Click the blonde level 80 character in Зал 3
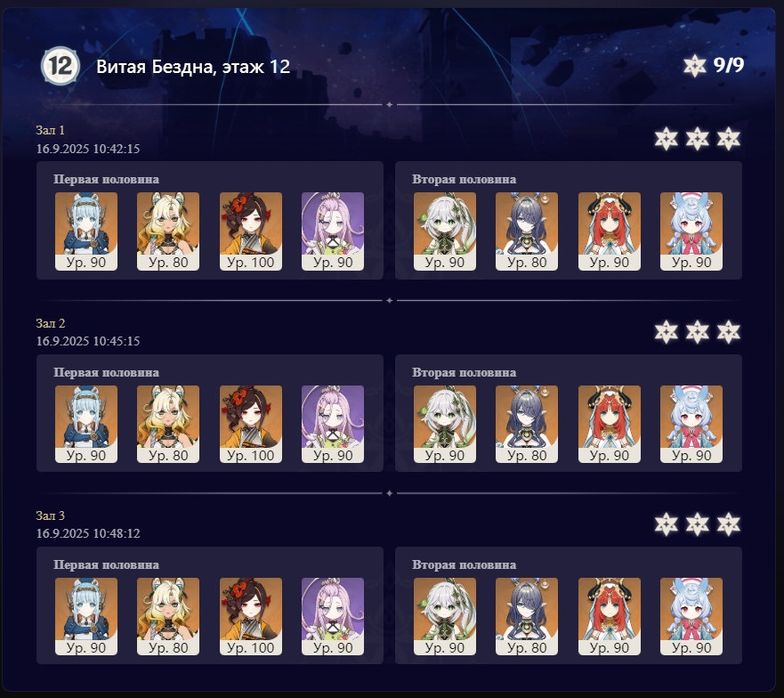 (168, 616)
